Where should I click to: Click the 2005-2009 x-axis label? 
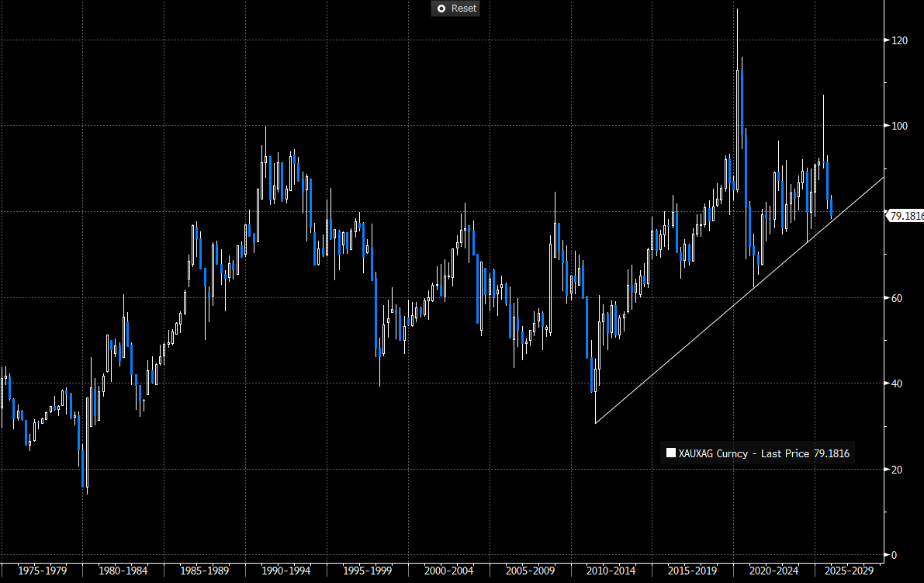pos(530,571)
